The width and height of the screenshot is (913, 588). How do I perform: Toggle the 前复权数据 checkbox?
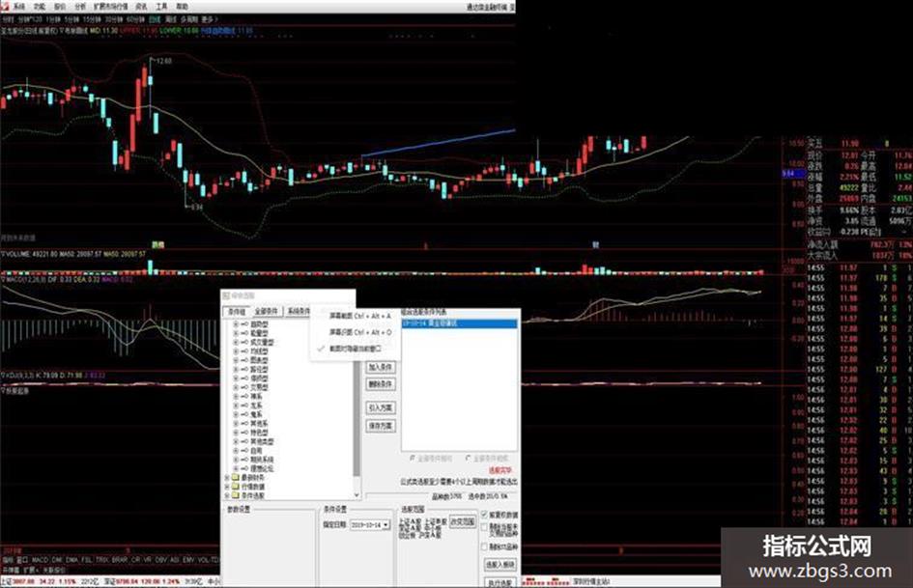(x=484, y=515)
